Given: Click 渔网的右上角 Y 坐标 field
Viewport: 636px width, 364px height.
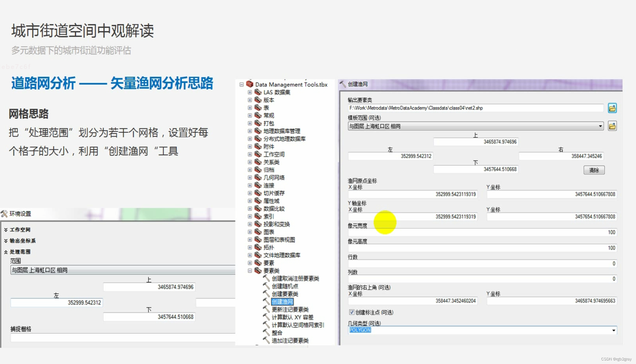Looking at the screenshot, I should 552,301.
